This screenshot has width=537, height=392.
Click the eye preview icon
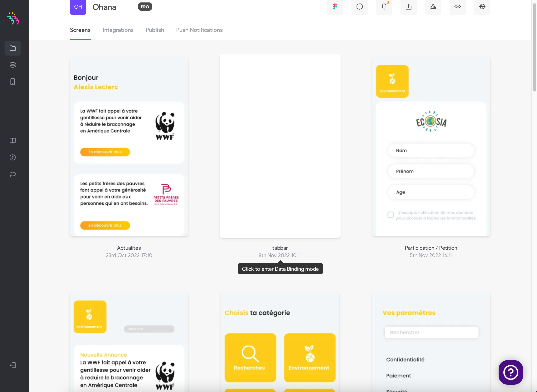458,7
